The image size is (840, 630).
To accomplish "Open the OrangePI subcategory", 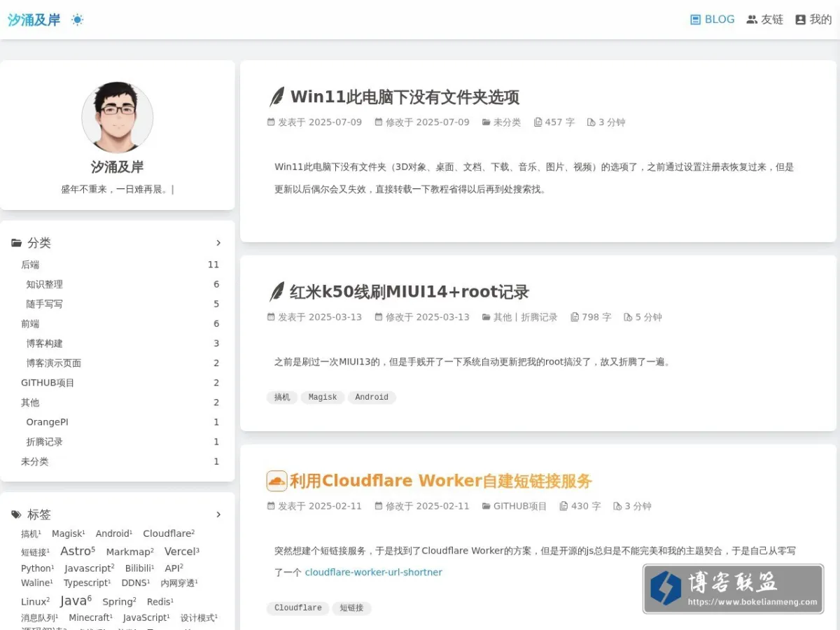I will [48, 422].
